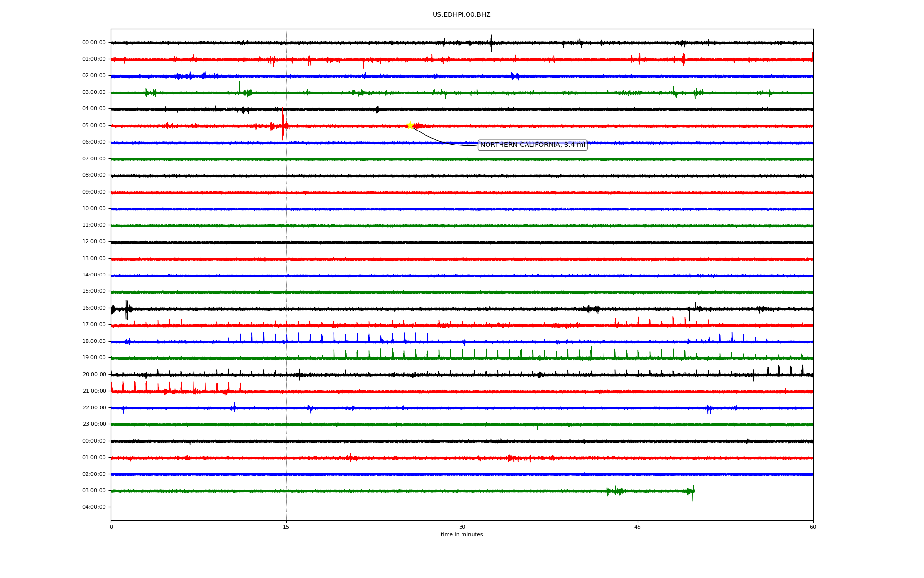Click the yellow star earthquake marker
This screenshot has width=924, height=578.
(410, 125)
